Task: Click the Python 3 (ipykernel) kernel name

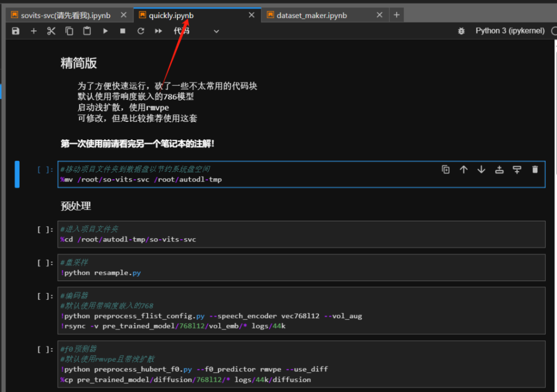Action: click(x=510, y=31)
